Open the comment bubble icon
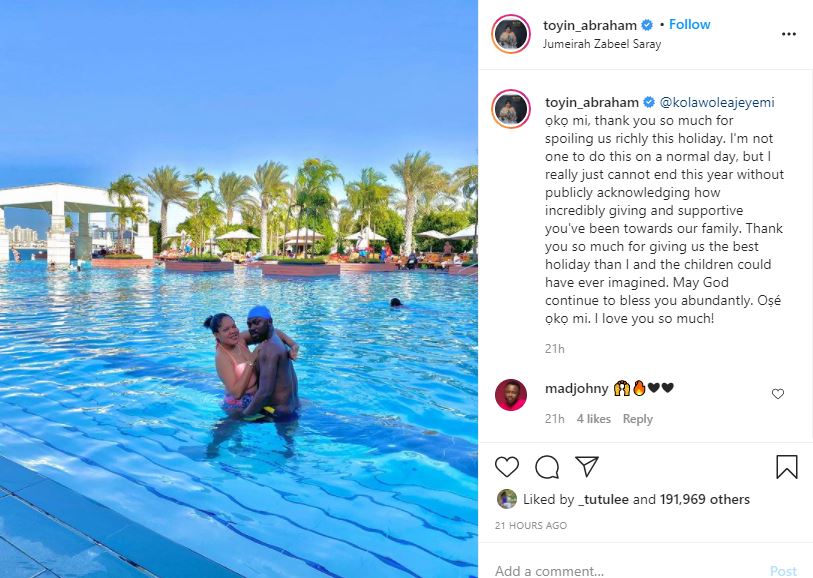Screen dimensions: 813x578 [x=547, y=467]
